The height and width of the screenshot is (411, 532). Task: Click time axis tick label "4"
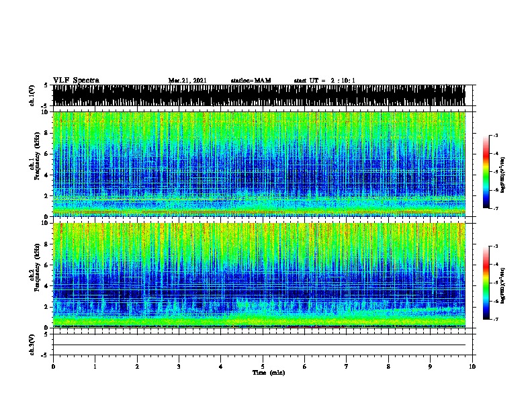220,367
